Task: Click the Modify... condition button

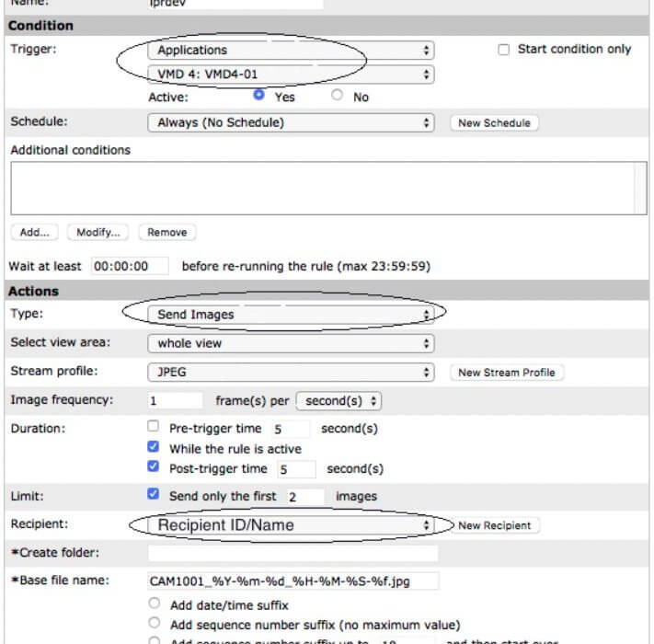Action: 98,233
